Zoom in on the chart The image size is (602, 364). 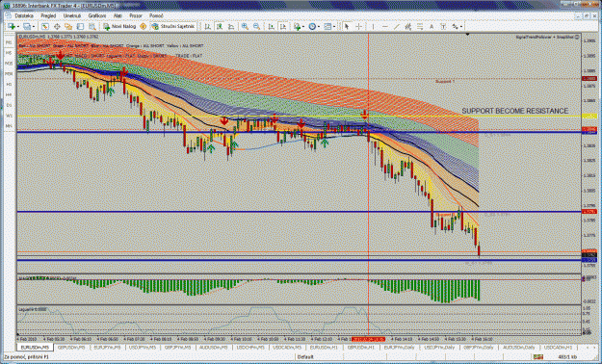click(245, 27)
